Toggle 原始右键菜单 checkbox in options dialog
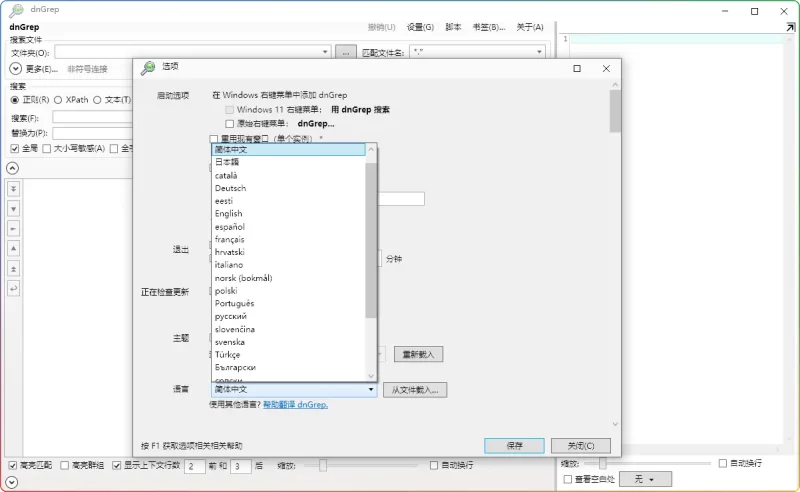The height and width of the screenshot is (492, 800). 230,124
